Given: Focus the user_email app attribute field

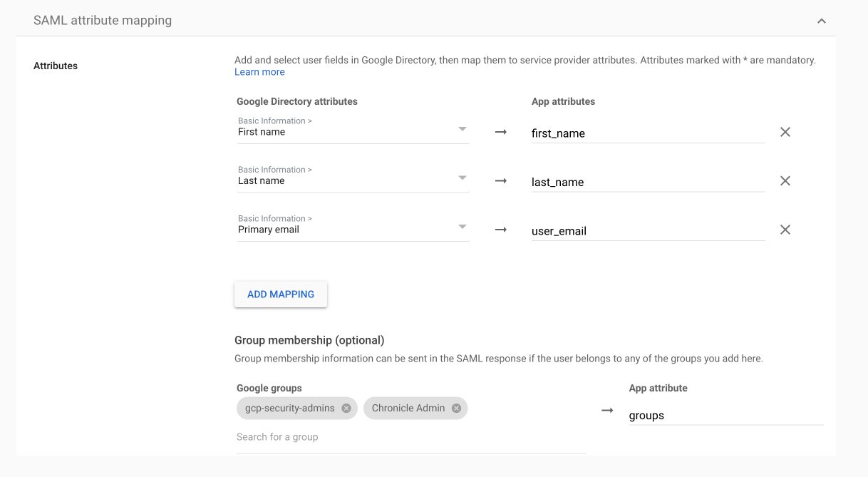Looking at the screenshot, I should pyautogui.click(x=647, y=231).
